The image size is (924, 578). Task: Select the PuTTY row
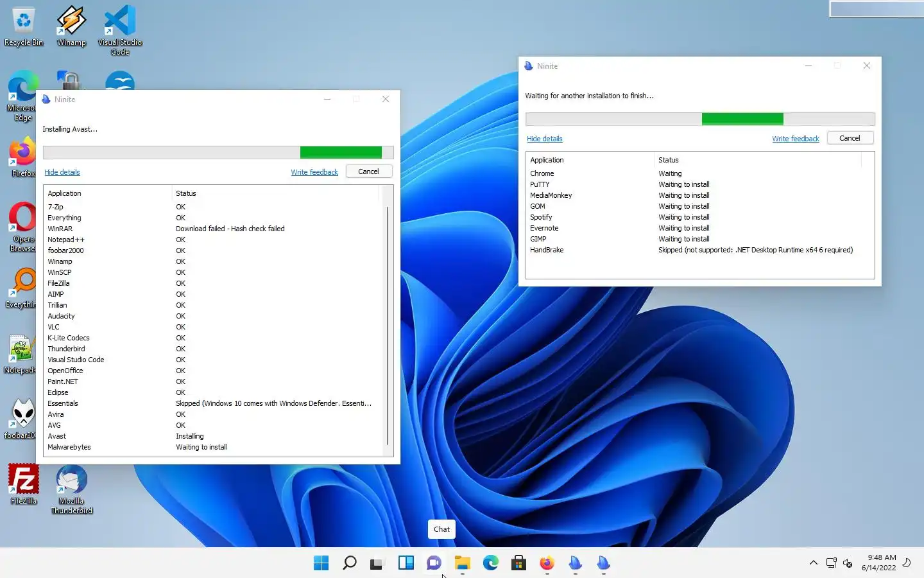coord(695,184)
